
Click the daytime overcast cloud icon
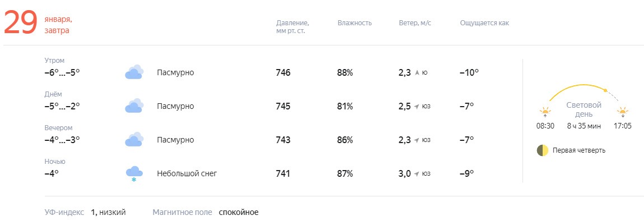coord(134,106)
